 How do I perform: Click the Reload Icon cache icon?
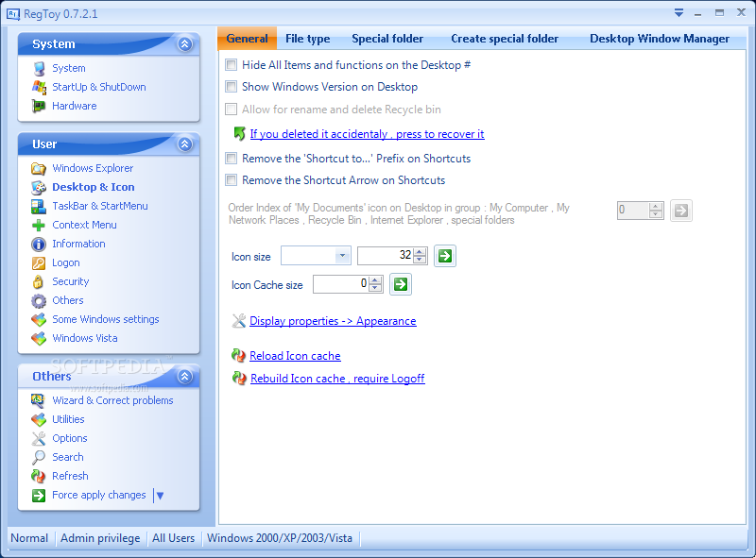coord(239,356)
